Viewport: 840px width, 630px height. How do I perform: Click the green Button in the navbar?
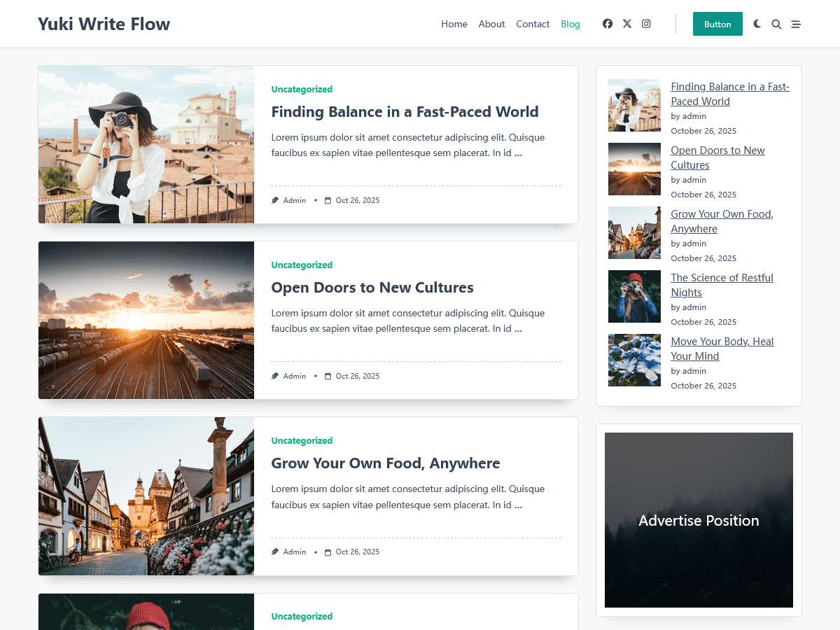pos(717,23)
